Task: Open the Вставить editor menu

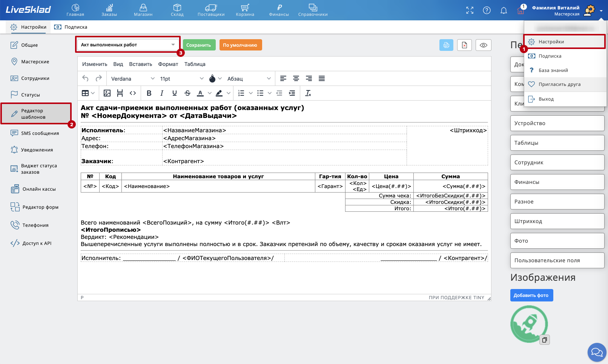Action: pyautogui.click(x=141, y=64)
